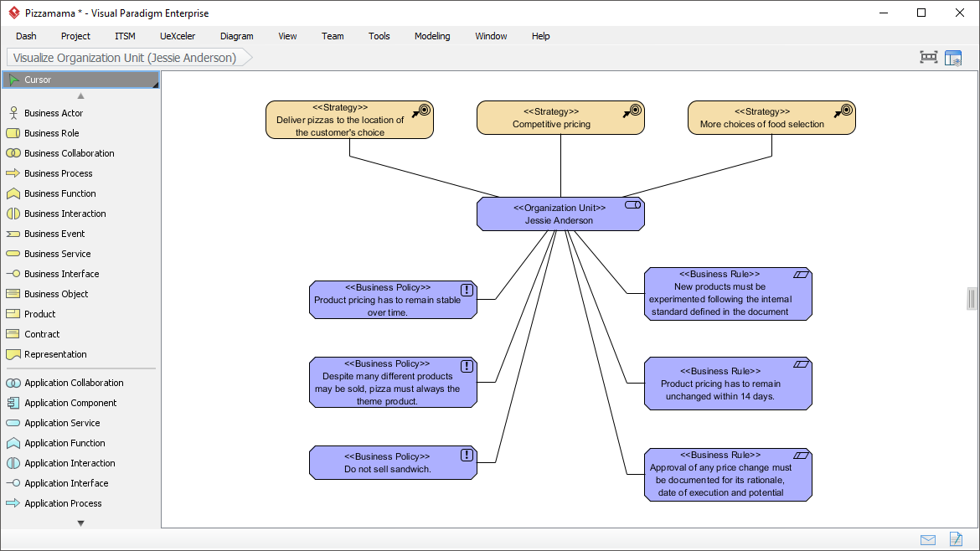Image resolution: width=980 pixels, height=551 pixels.
Task: Click the layers panel icon in the toolbar
Action: 953,58
